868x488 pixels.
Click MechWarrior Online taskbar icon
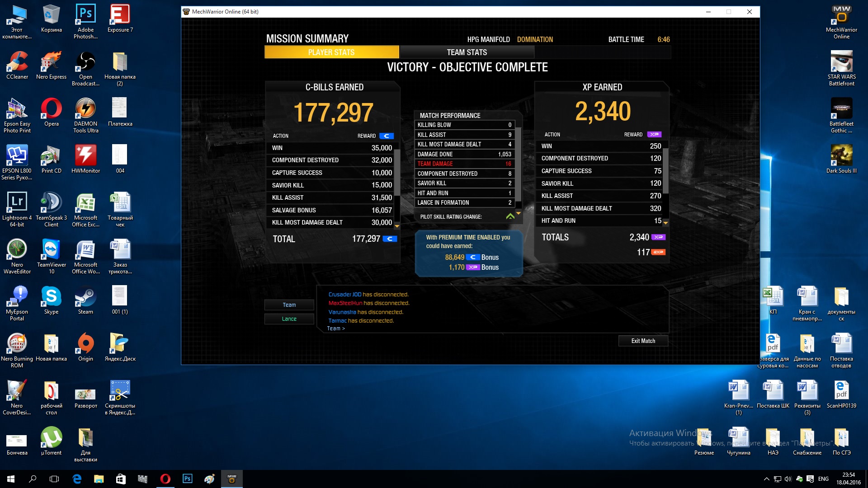[x=232, y=479]
